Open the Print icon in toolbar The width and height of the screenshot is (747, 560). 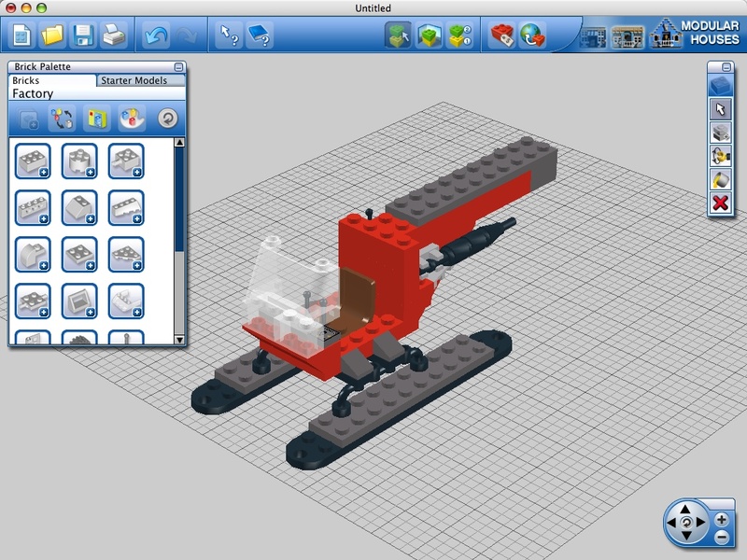pyautogui.click(x=113, y=35)
